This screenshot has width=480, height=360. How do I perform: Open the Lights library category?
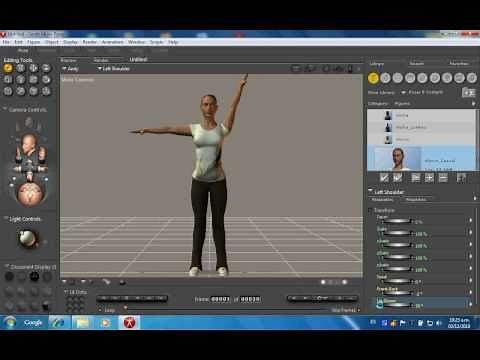[x=447, y=78]
